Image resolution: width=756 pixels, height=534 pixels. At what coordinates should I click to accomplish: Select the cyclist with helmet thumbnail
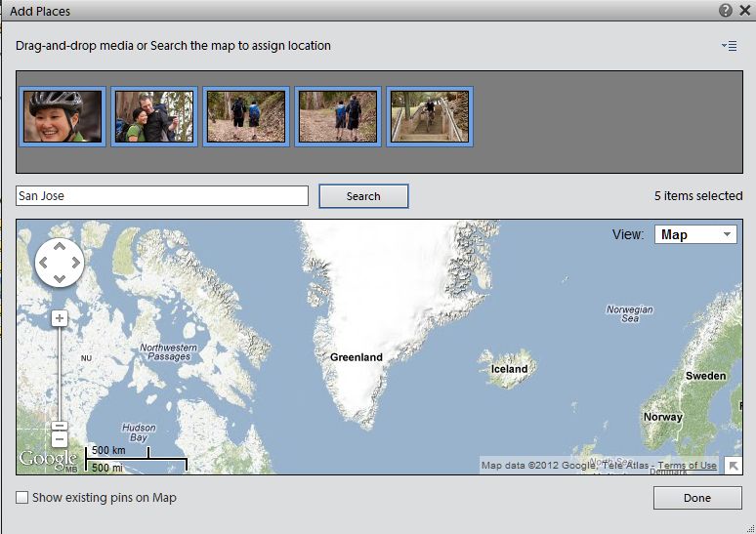(x=63, y=116)
